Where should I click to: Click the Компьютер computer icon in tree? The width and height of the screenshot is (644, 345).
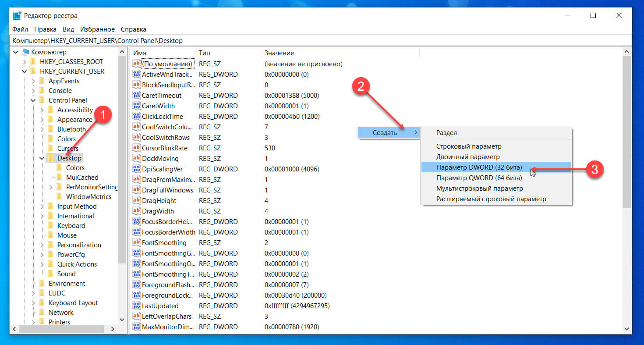click(x=26, y=52)
